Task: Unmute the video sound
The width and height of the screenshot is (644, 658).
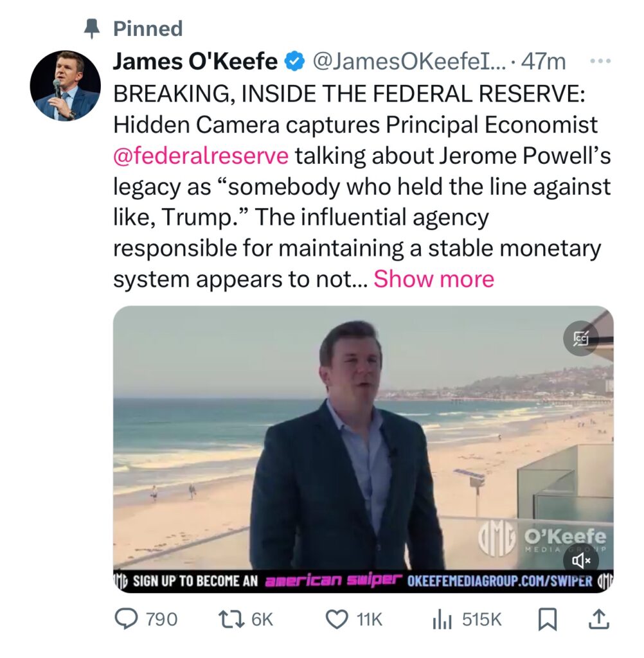Action: click(x=581, y=561)
